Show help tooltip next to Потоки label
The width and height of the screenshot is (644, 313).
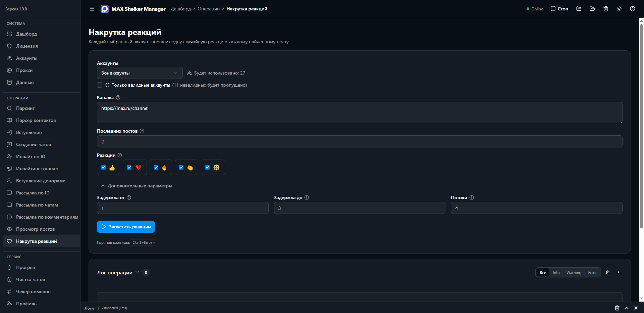[472, 197]
